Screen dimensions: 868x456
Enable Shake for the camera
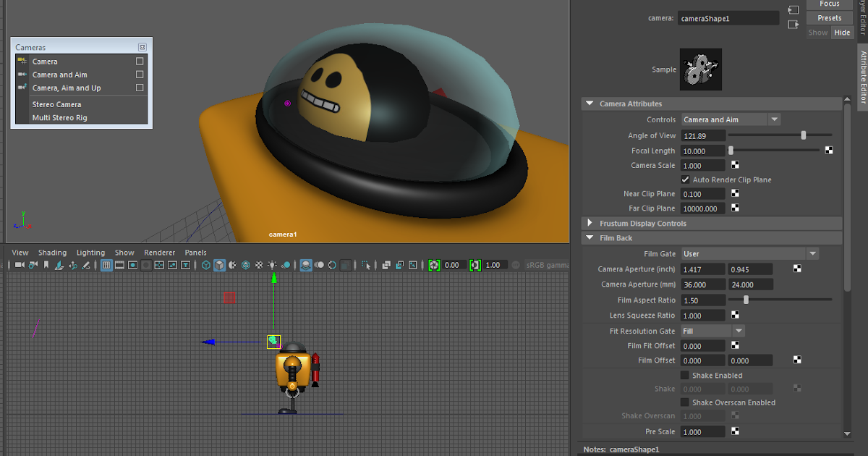(684, 375)
